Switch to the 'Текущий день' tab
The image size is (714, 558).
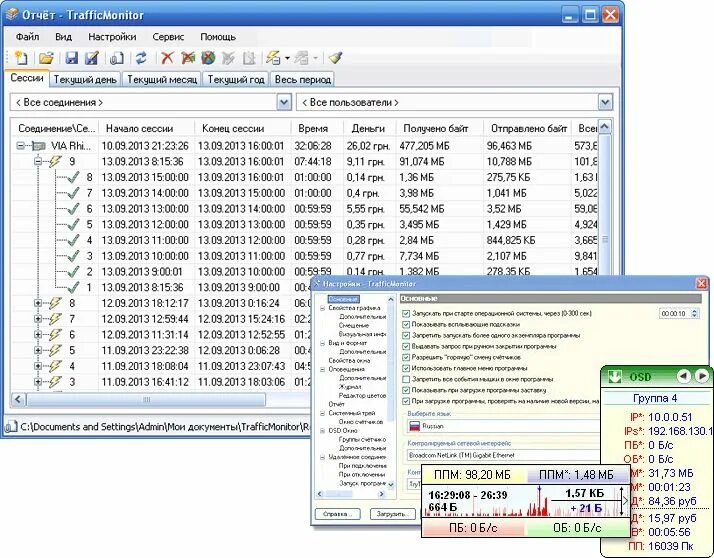(85, 79)
